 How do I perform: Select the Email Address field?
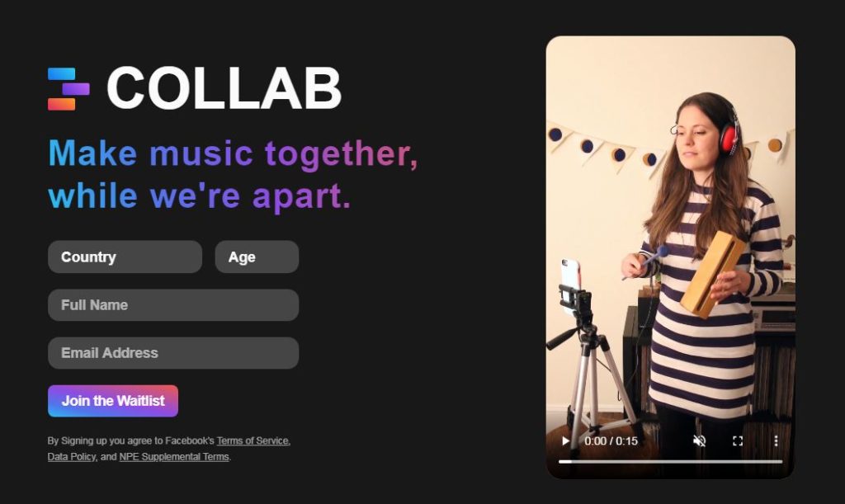coord(173,353)
